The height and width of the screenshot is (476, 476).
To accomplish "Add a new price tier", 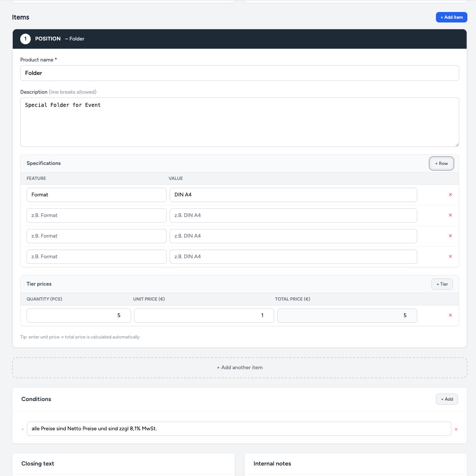I will pos(442,284).
